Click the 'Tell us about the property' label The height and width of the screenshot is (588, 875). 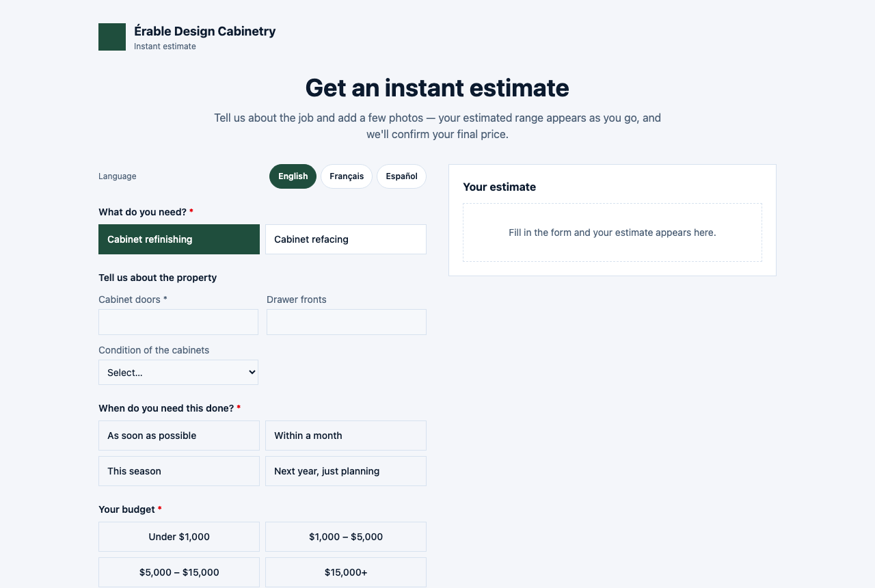coord(158,278)
